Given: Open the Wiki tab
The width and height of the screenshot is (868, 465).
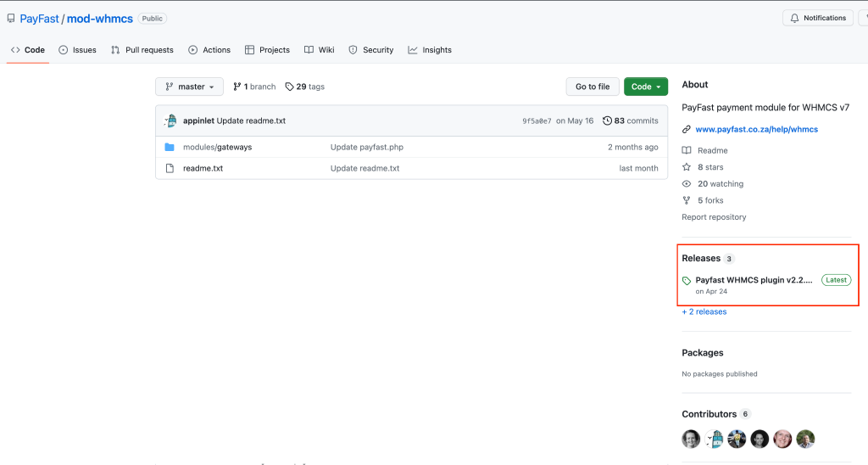Looking at the screenshot, I should [x=320, y=50].
